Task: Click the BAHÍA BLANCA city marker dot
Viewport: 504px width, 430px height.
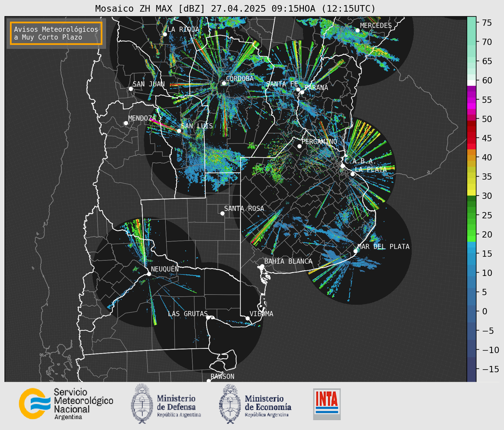Action: pyautogui.click(x=262, y=266)
